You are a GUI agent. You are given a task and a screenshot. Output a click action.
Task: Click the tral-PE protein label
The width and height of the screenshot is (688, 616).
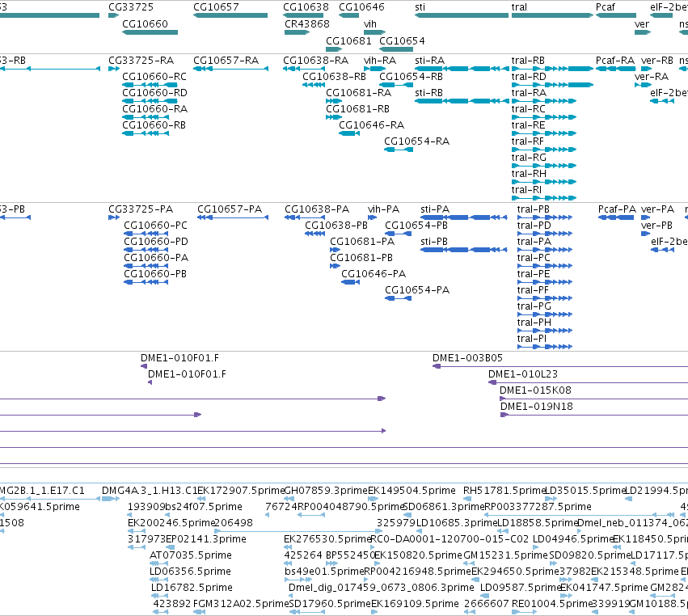coord(533,273)
